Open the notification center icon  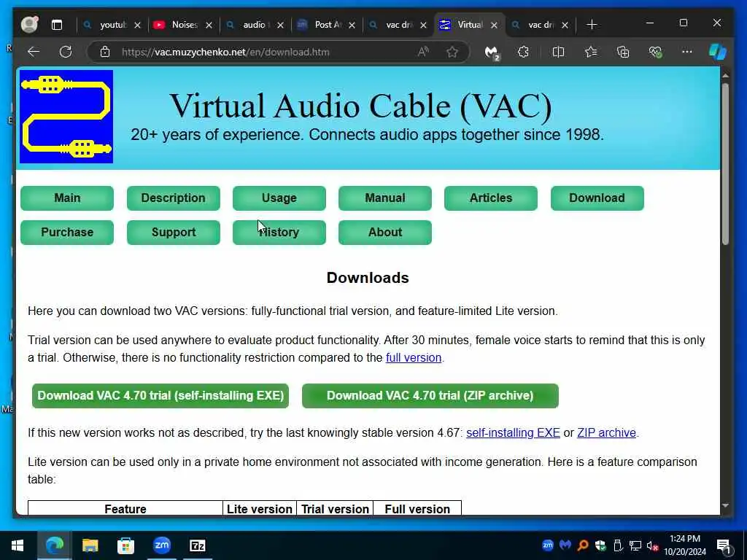pyautogui.click(x=724, y=547)
